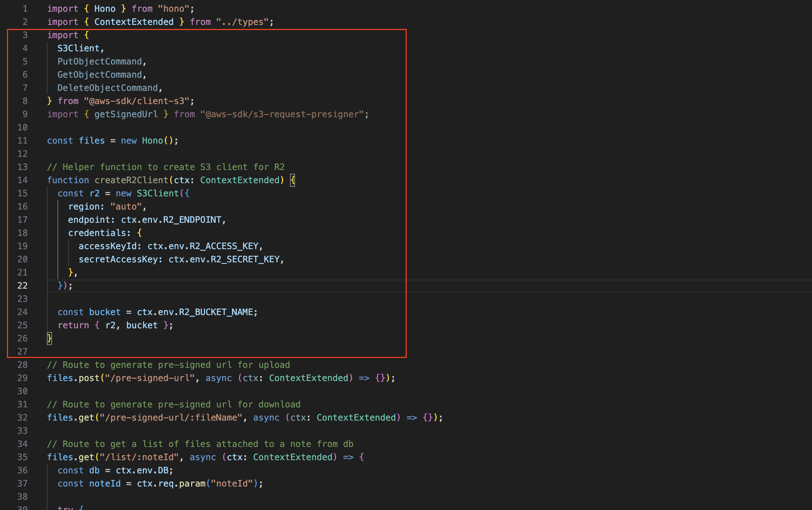
Task: Click the R2_BUCKET_NAME property
Action: pyautogui.click(x=216, y=312)
